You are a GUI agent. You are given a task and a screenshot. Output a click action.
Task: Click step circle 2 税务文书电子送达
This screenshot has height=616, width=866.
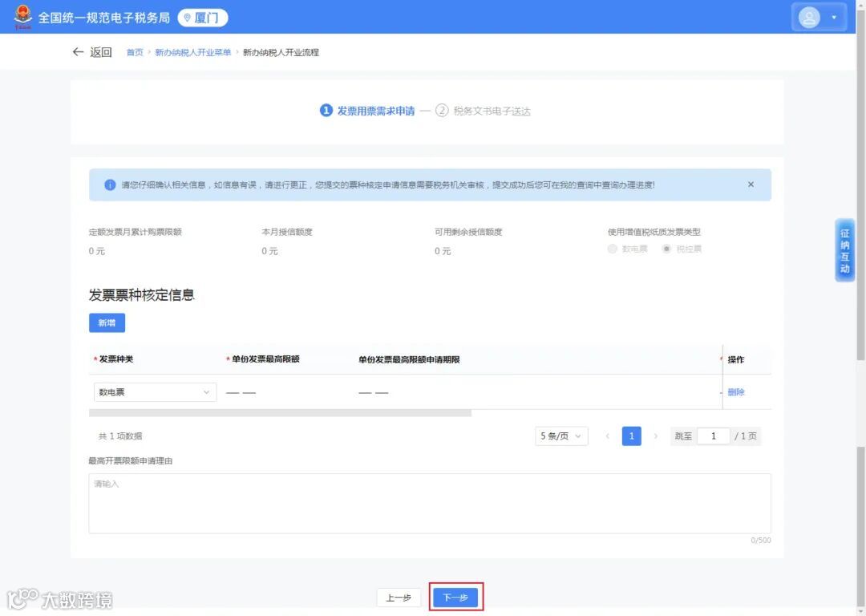click(442, 111)
